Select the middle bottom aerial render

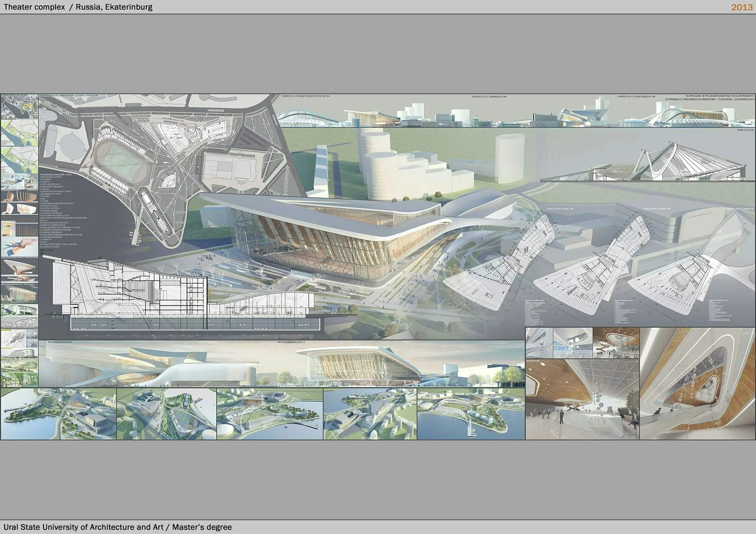pos(270,414)
